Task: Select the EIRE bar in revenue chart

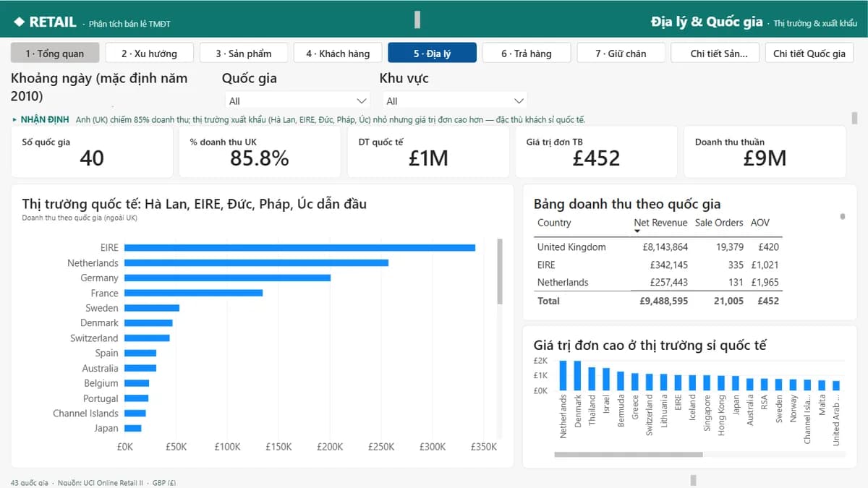Action: (299, 248)
